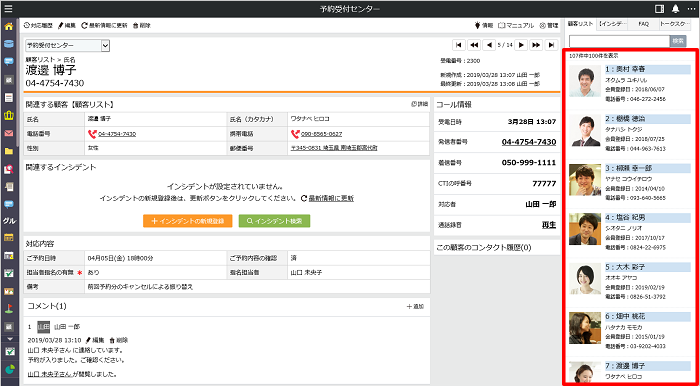The image size is (700, 386).
Task: Jump to the first record
Action: [458, 45]
